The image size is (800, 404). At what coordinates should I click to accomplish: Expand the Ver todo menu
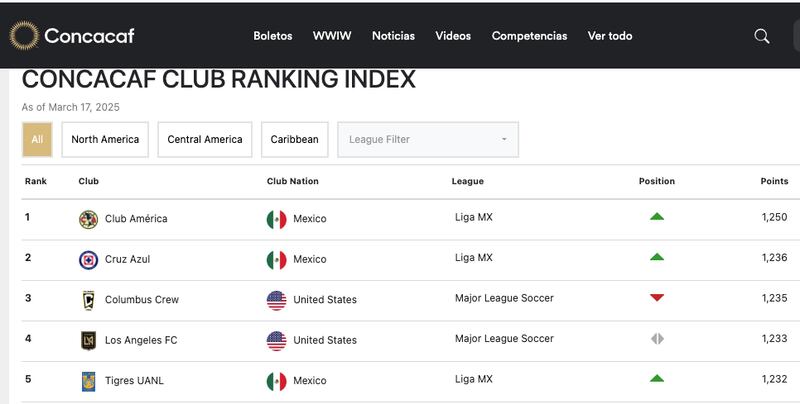[x=610, y=36]
